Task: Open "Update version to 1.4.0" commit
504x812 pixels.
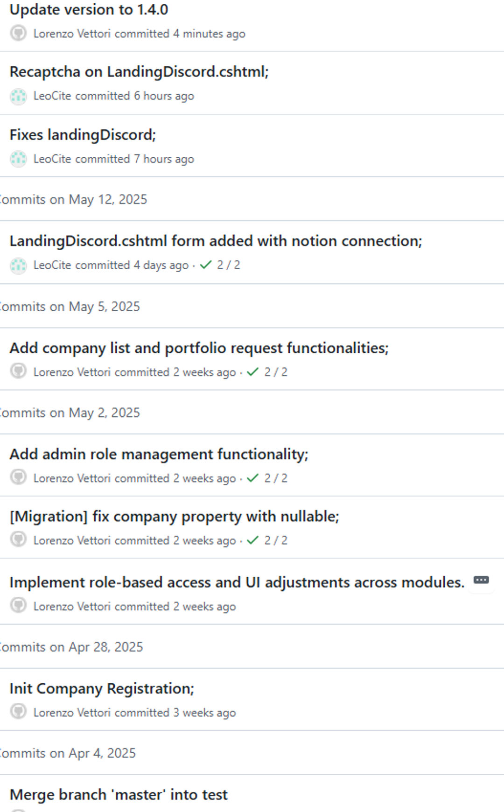Action: [89, 10]
